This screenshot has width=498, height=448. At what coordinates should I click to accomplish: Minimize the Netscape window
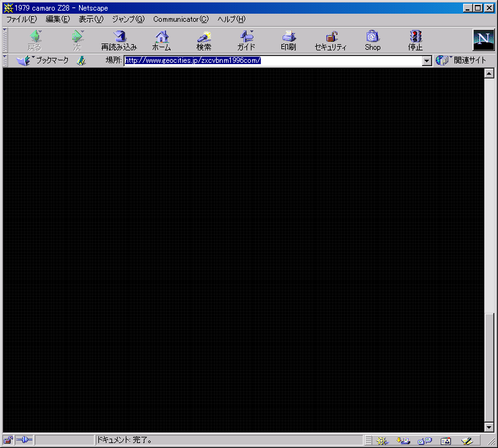click(x=467, y=8)
